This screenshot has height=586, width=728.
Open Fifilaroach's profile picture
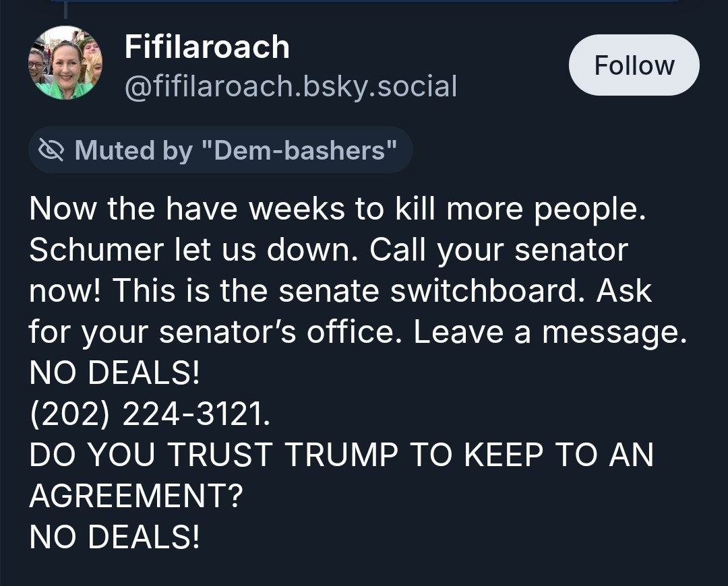click(x=65, y=63)
